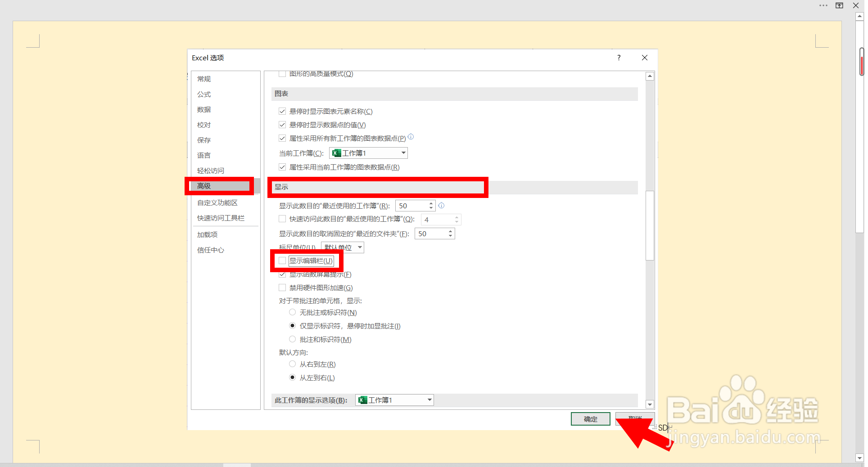Click the unpinned recent folders count field
The width and height of the screenshot is (868, 467).
[x=431, y=233]
